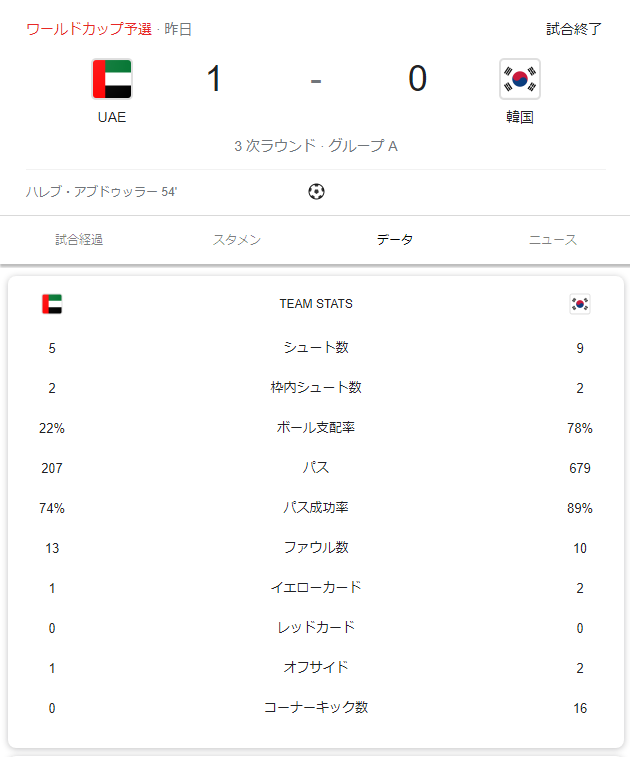Click the ワールドカップ予選 link

[x=89, y=29]
